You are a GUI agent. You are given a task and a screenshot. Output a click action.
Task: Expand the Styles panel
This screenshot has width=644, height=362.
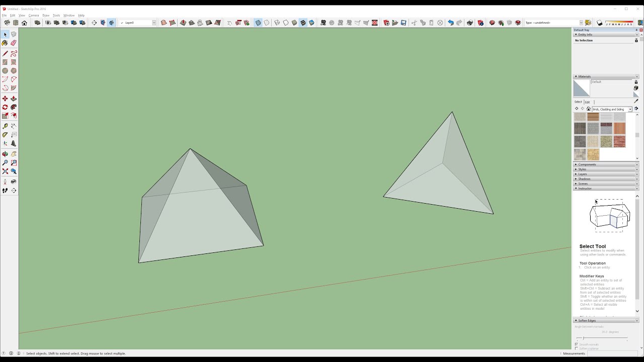click(x=606, y=169)
